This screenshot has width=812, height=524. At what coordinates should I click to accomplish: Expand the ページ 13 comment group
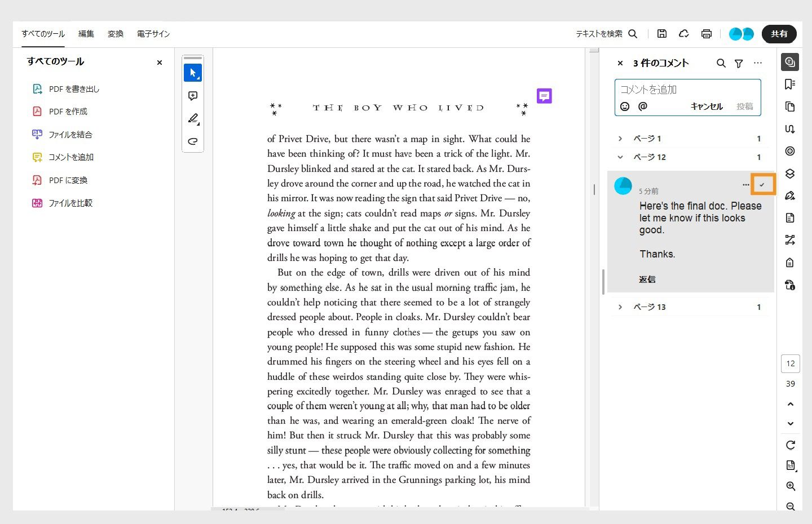click(x=620, y=307)
